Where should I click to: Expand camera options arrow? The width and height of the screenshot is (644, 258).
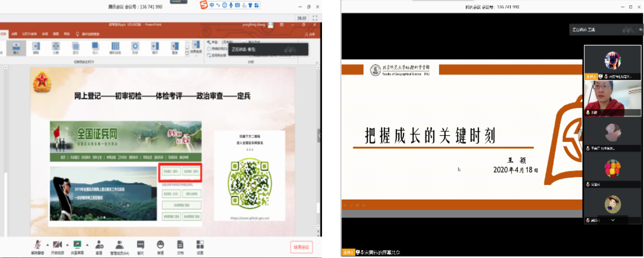pyautogui.click(x=67, y=245)
